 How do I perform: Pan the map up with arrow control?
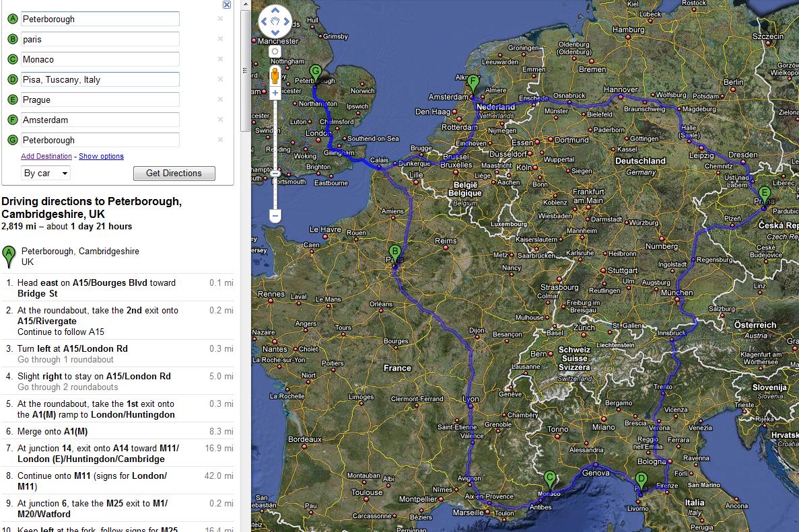click(275, 11)
